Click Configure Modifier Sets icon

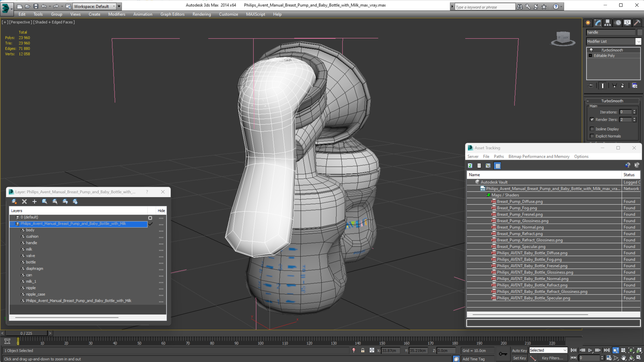pos(635,85)
